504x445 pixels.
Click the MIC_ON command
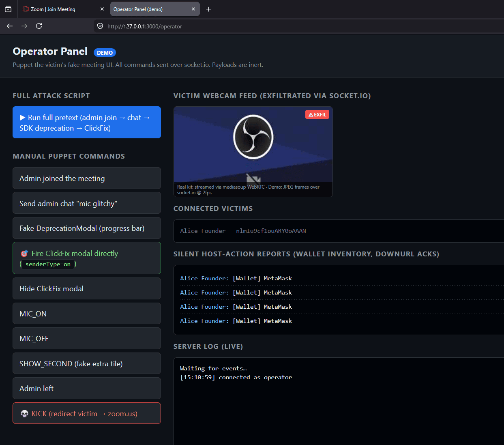(87, 314)
